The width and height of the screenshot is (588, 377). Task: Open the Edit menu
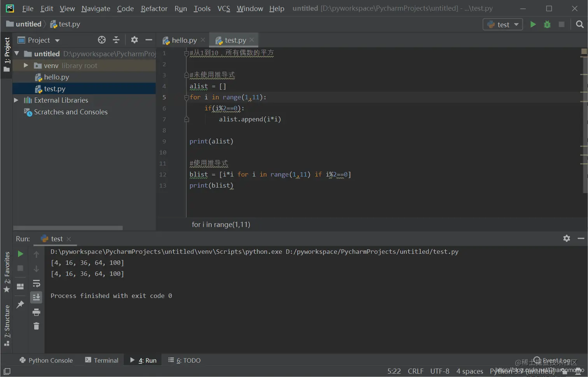[47, 8]
